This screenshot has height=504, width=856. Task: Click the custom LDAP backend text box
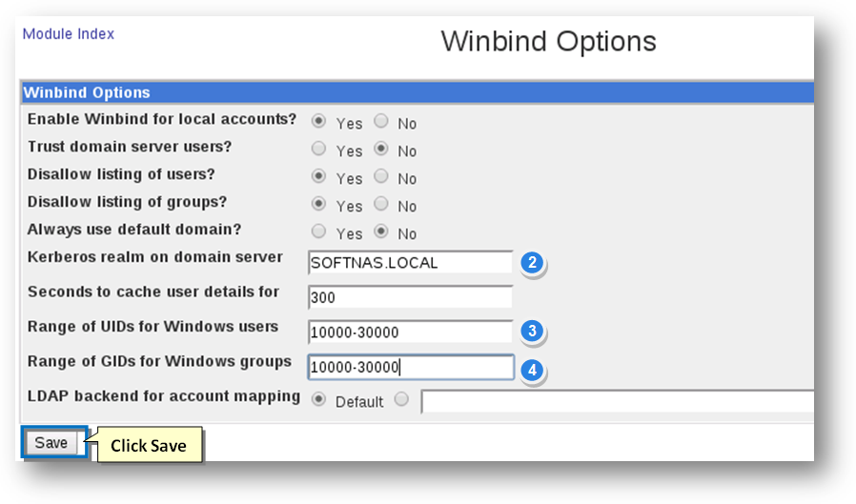click(618, 401)
